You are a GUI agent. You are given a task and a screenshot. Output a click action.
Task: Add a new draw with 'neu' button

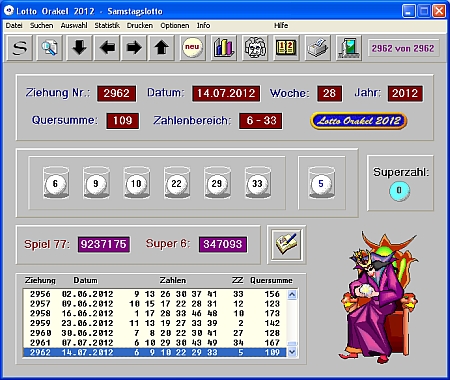pos(192,48)
